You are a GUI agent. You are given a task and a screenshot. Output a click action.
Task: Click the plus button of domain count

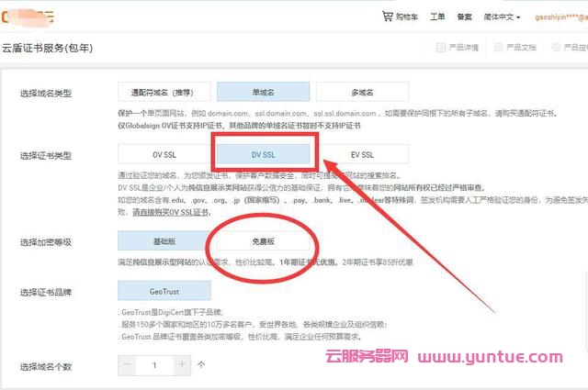point(182,364)
